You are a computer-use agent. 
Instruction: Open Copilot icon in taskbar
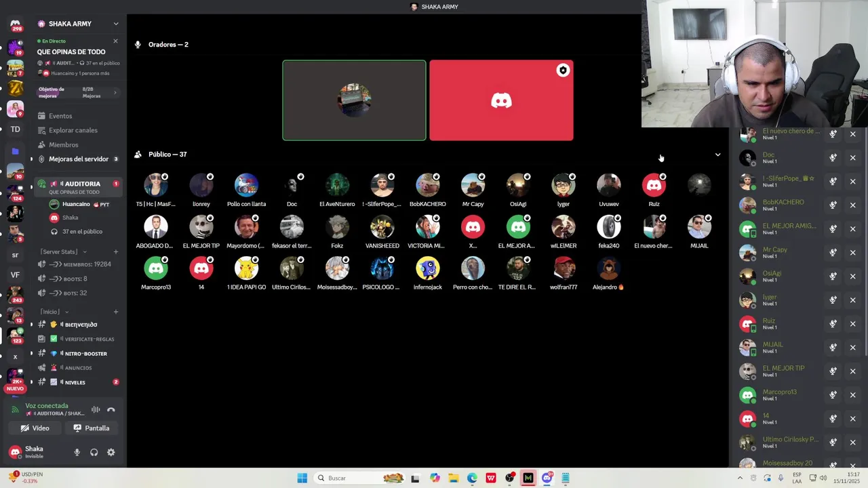tap(435, 478)
